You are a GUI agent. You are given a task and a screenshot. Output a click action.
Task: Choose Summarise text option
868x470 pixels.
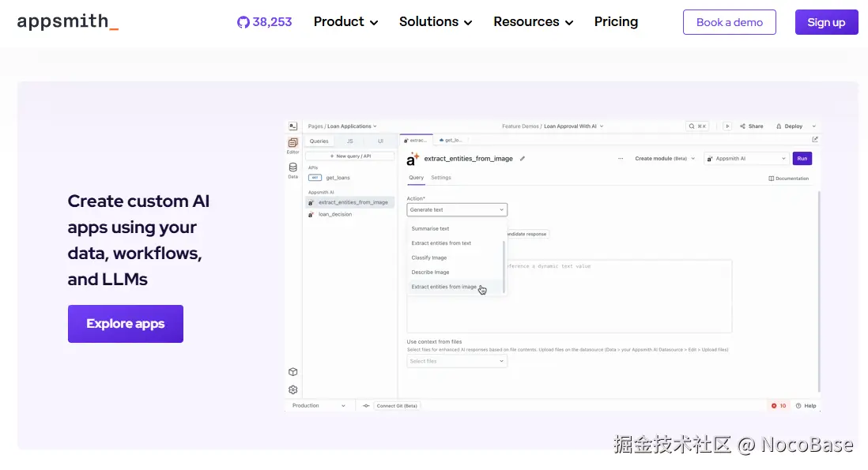[430, 228]
